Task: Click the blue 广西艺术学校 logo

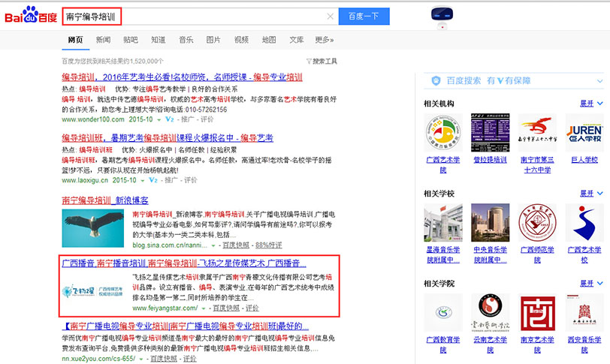Action: coord(584,223)
